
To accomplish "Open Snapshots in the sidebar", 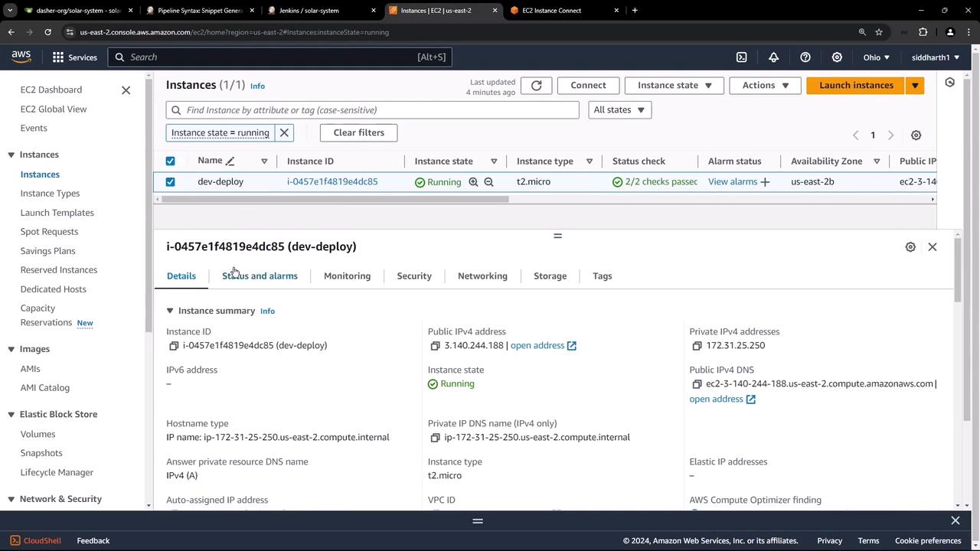I will point(41,453).
